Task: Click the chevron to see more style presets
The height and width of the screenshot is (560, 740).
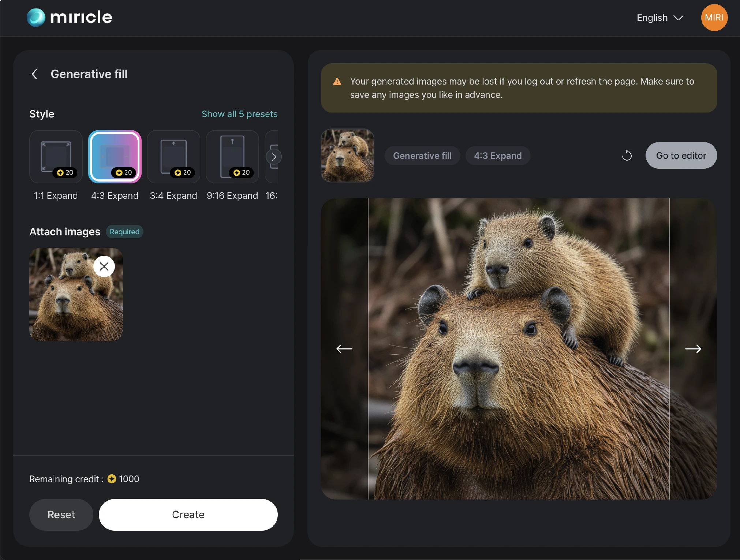Action: [274, 157]
